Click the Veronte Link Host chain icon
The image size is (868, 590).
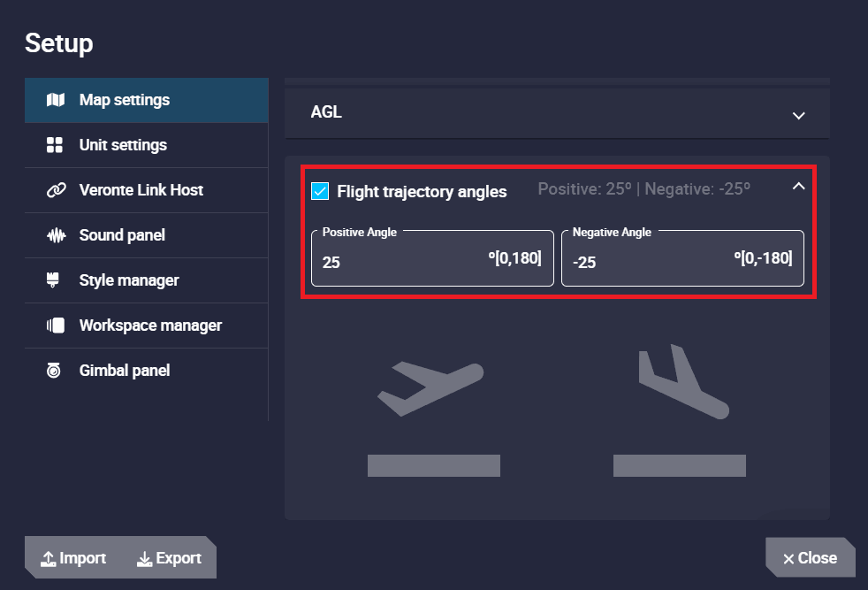pyautogui.click(x=55, y=190)
